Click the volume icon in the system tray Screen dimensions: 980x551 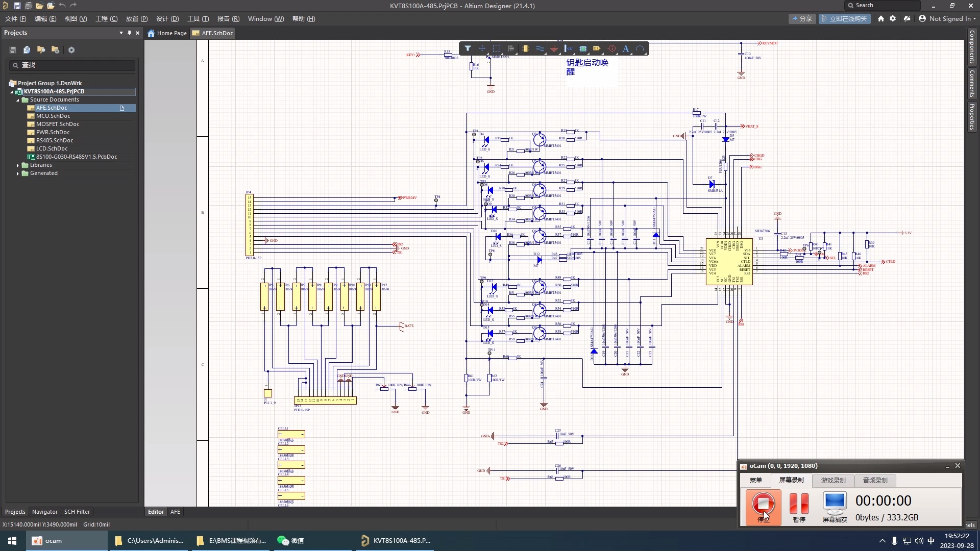click(x=919, y=541)
